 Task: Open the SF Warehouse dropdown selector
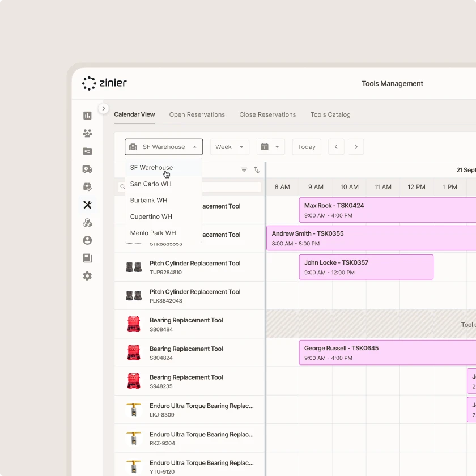coord(164,147)
